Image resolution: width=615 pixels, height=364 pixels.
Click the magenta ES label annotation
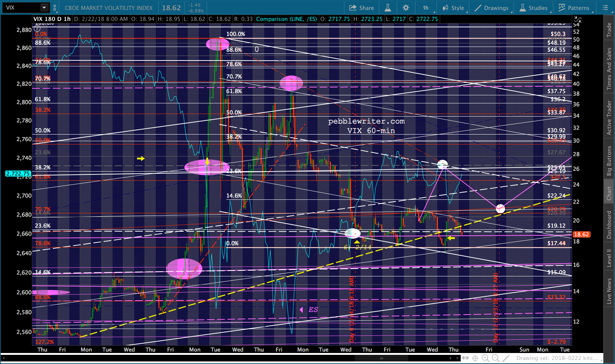tap(313, 310)
